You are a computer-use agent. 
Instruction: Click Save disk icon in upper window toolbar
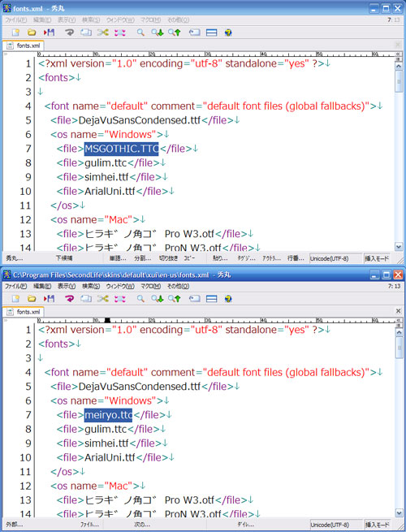tap(49, 32)
